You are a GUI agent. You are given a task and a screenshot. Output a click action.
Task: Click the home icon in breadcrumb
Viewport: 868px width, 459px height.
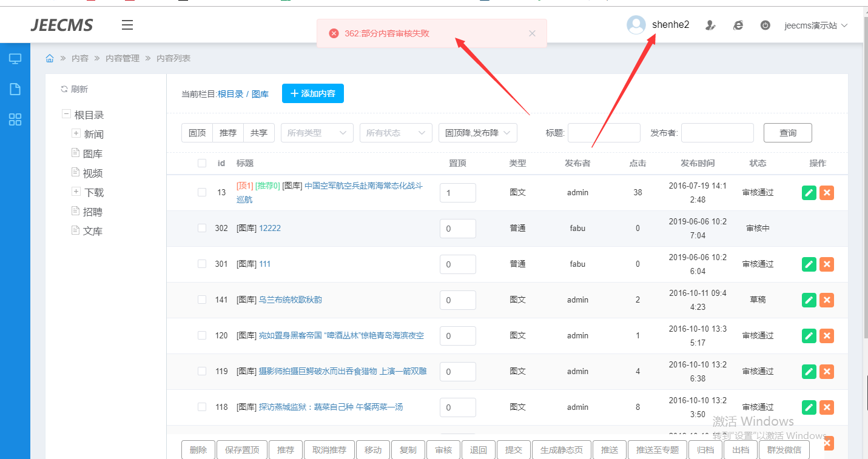(50, 58)
